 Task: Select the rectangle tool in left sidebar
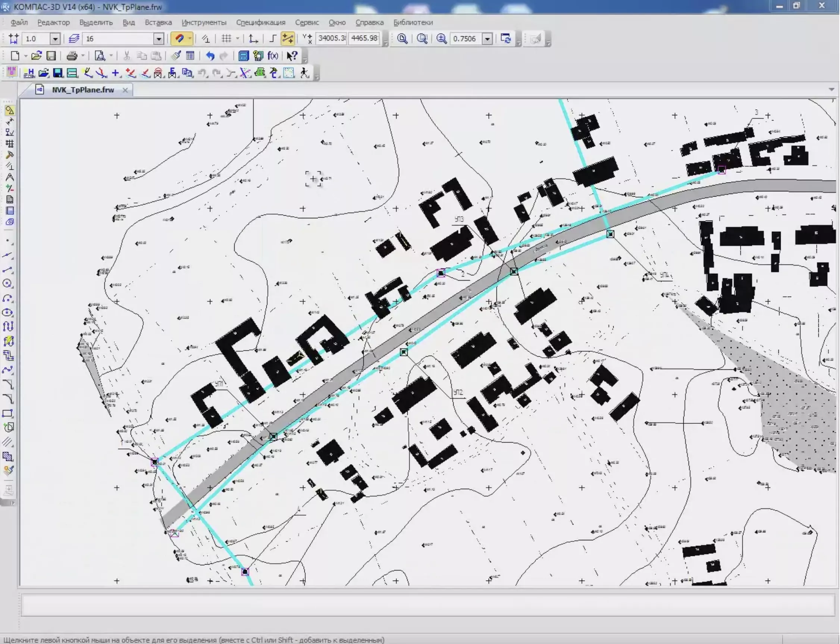point(8,413)
